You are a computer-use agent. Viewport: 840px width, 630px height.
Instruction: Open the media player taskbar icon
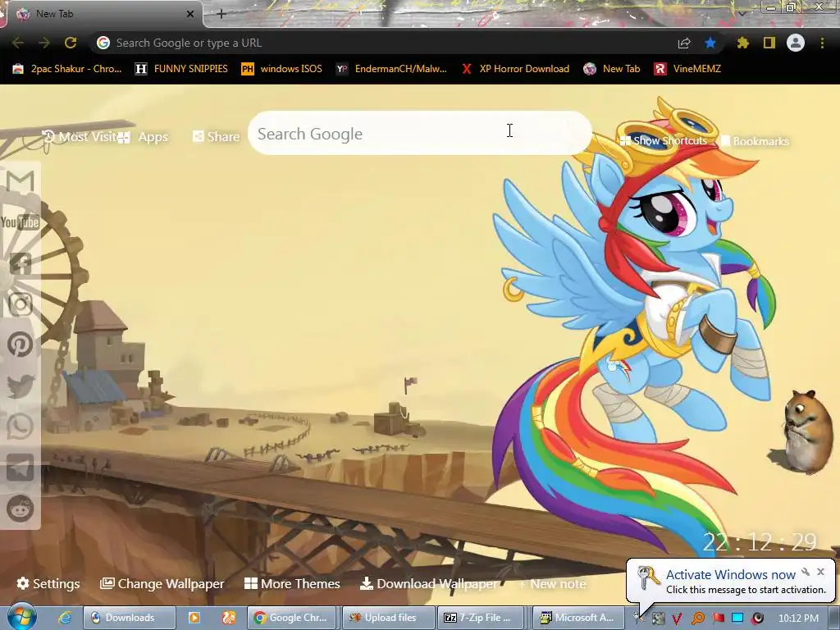point(194,618)
